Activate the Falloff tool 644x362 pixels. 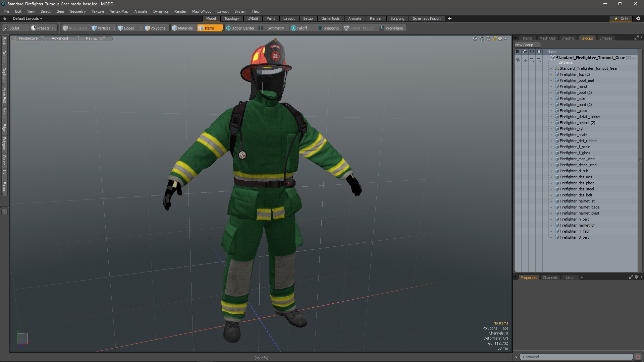pyautogui.click(x=293, y=28)
